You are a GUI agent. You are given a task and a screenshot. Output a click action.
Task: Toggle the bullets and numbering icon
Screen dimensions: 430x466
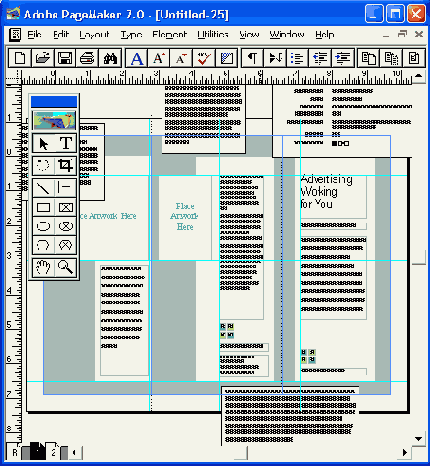(x=297, y=58)
